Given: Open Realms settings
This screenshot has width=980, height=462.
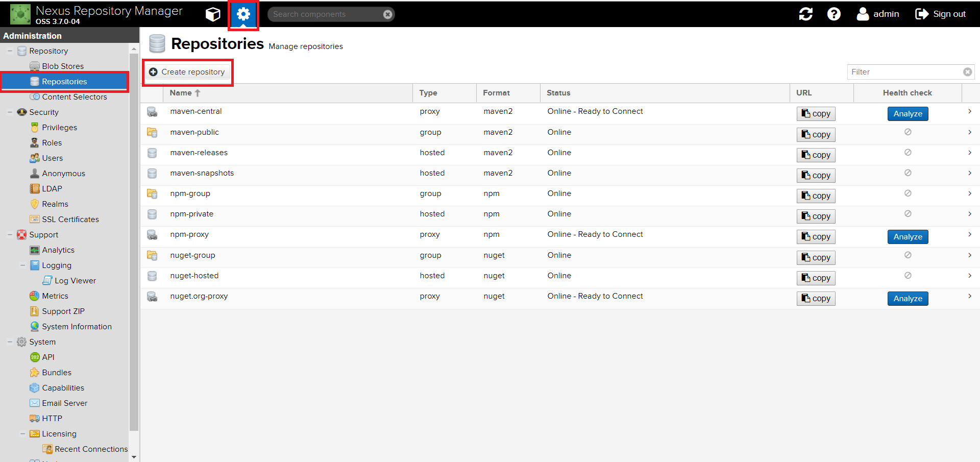Looking at the screenshot, I should pos(55,204).
